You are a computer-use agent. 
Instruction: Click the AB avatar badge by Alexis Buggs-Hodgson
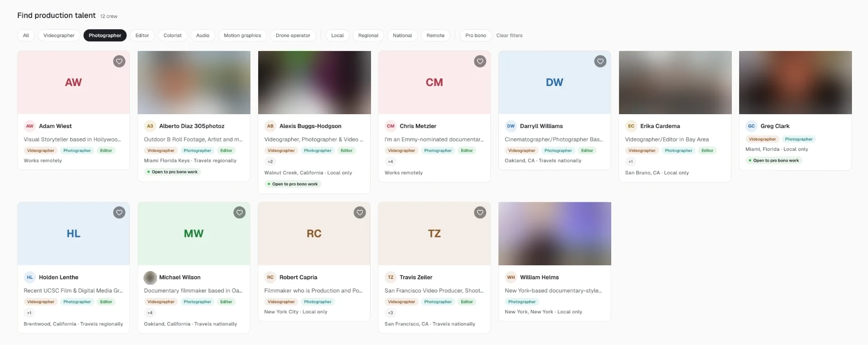[270, 126]
